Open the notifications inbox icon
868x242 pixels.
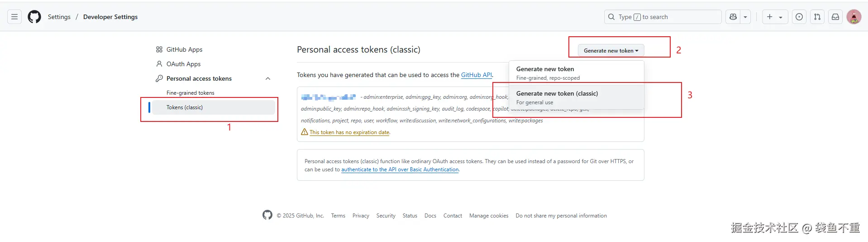(835, 17)
